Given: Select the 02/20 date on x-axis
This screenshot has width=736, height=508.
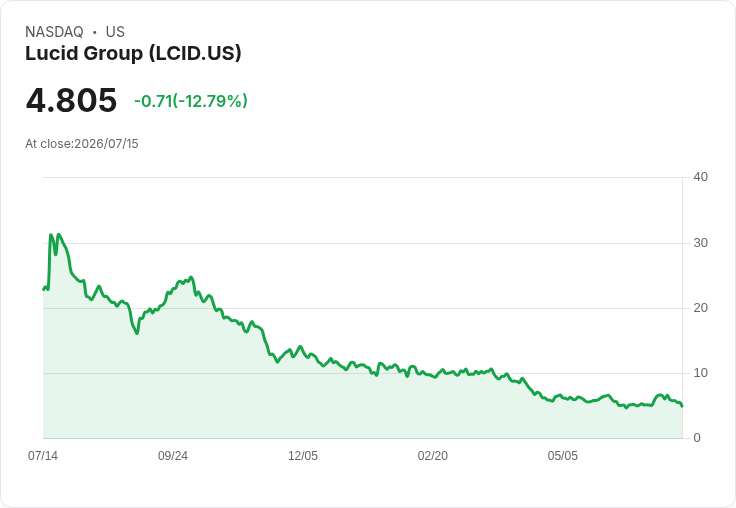Looking at the screenshot, I should pyautogui.click(x=432, y=455).
